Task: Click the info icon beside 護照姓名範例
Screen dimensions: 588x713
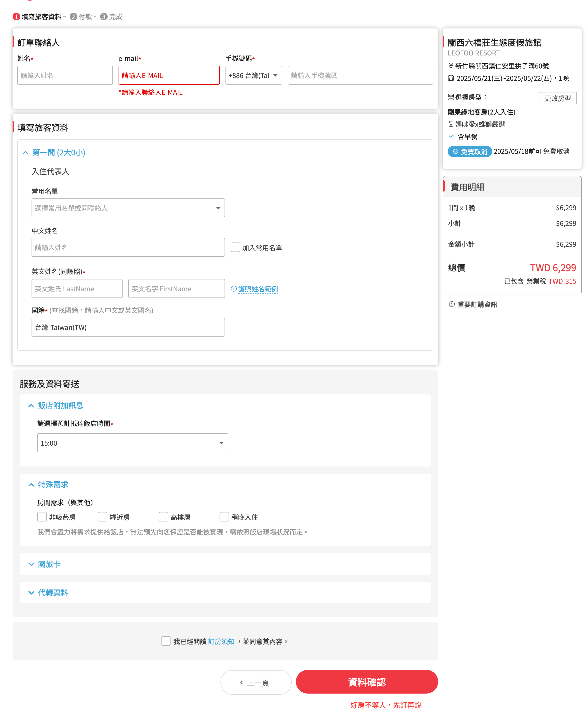Action: [234, 289]
